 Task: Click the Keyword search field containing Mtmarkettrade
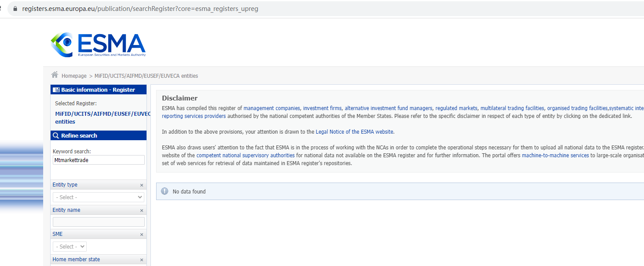[98, 160]
